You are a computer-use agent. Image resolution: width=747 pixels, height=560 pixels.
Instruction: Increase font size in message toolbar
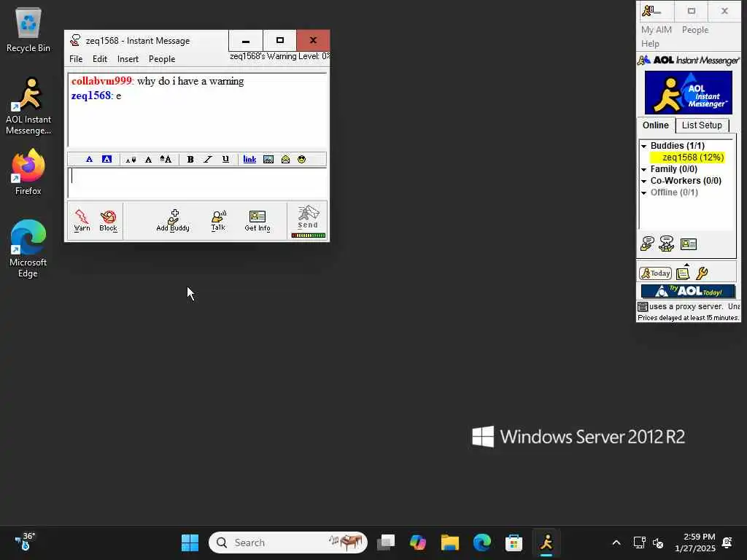pyautogui.click(x=166, y=160)
